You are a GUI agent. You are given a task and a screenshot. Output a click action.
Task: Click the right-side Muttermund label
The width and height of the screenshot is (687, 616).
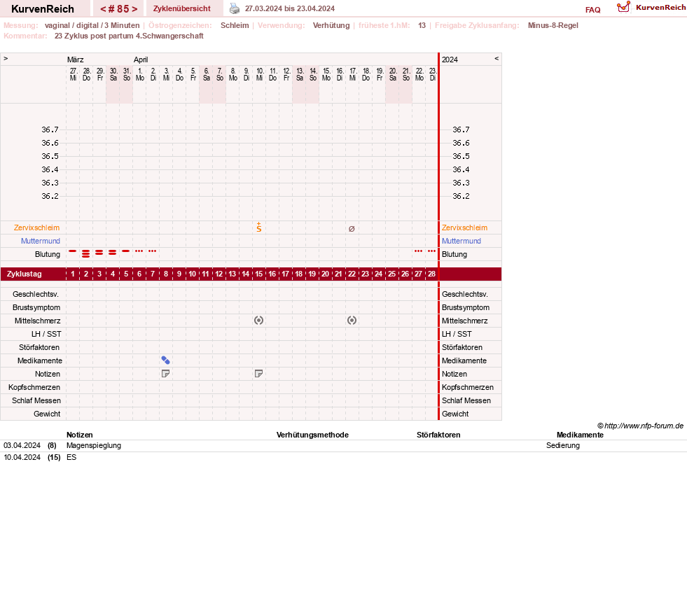(x=462, y=241)
